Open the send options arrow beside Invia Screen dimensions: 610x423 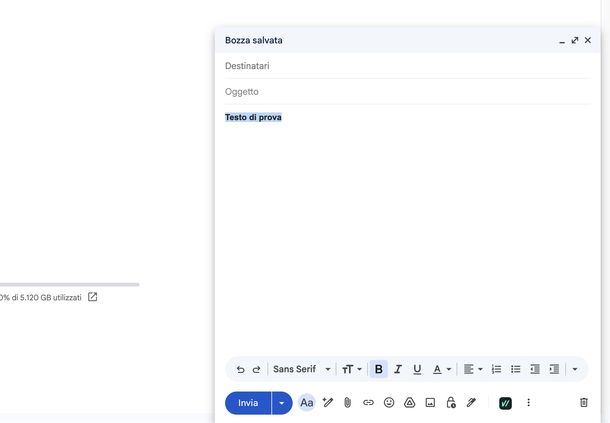pos(282,403)
